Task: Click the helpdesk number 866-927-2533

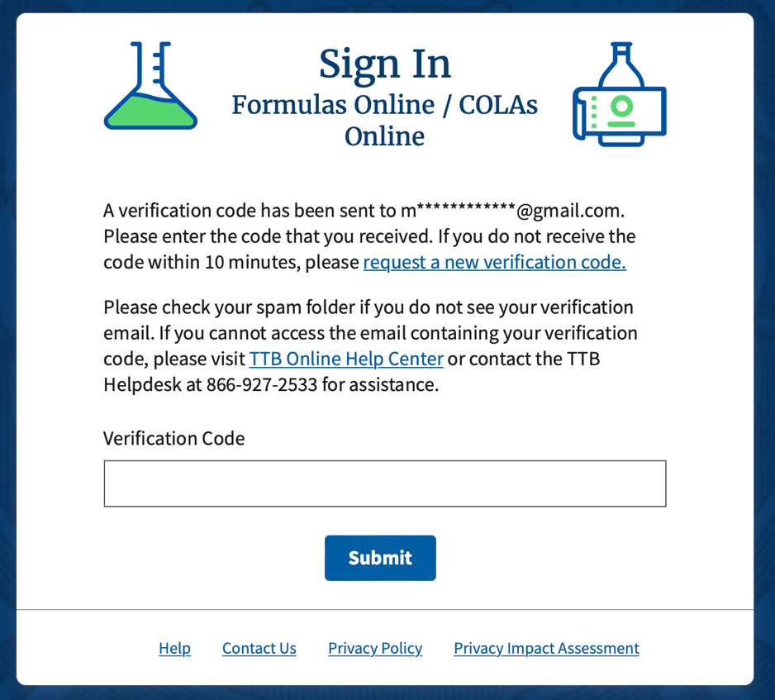Action: tap(262, 385)
